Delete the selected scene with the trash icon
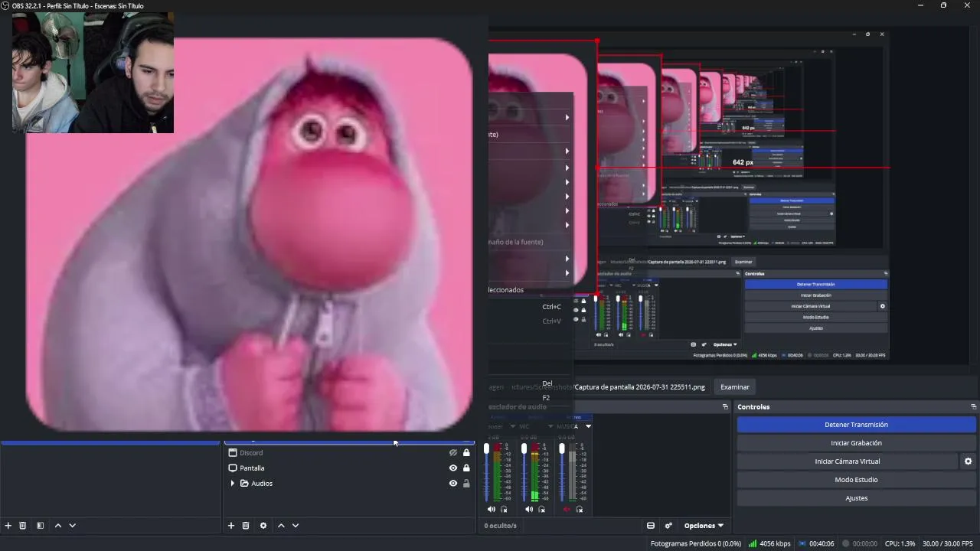Image resolution: width=980 pixels, height=551 pixels. coord(23,526)
